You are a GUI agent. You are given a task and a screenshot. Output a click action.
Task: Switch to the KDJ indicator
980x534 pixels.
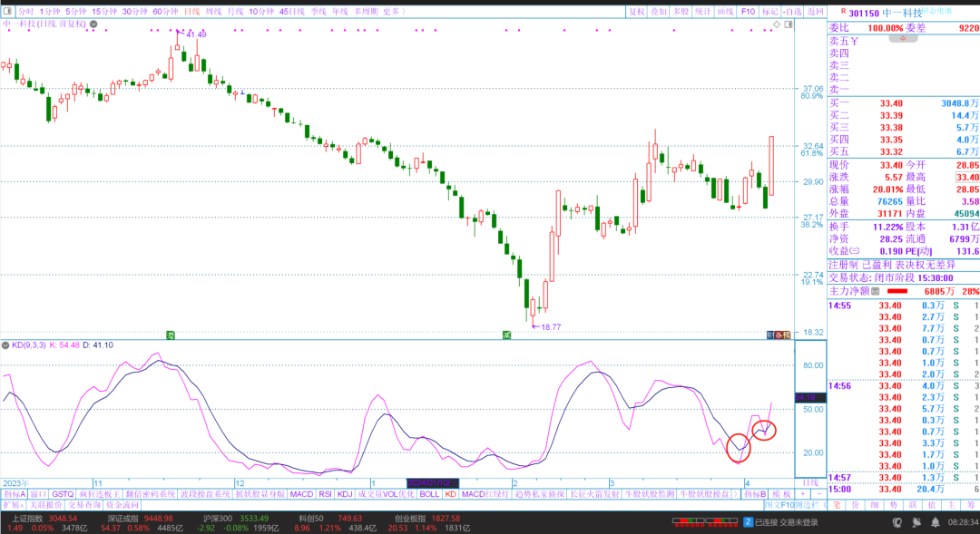[346, 494]
